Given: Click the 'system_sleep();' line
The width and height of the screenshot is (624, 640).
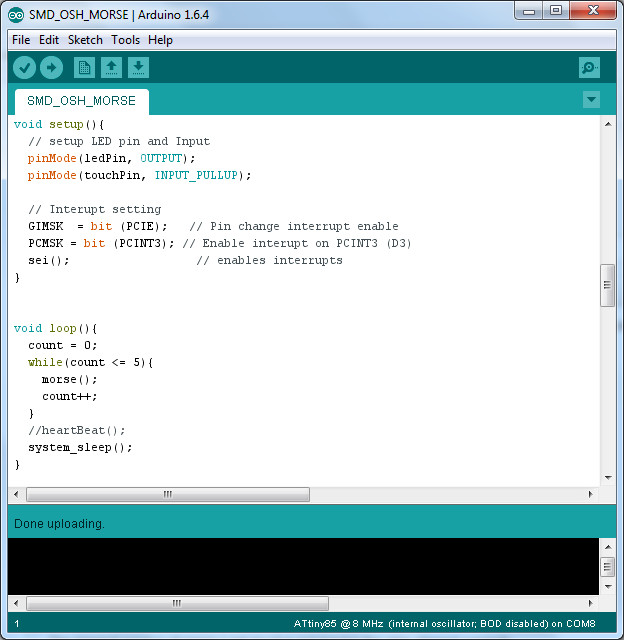Looking at the screenshot, I should point(80,448).
